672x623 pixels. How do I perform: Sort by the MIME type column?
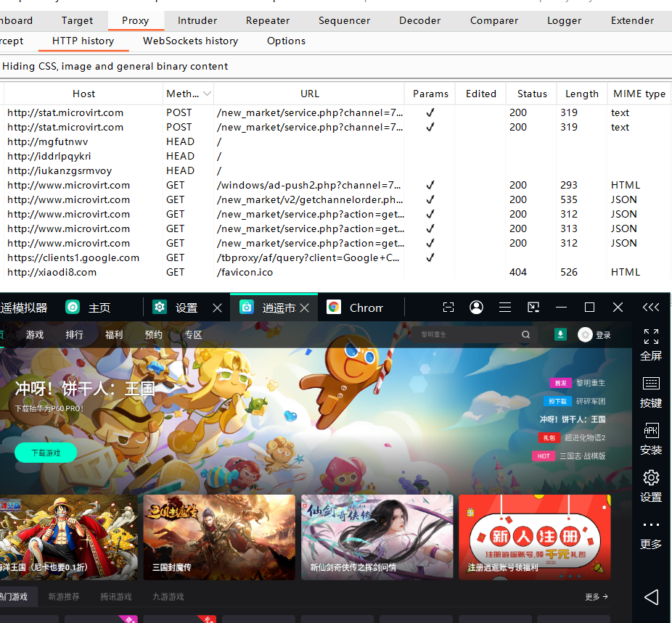[x=639, y=94]
